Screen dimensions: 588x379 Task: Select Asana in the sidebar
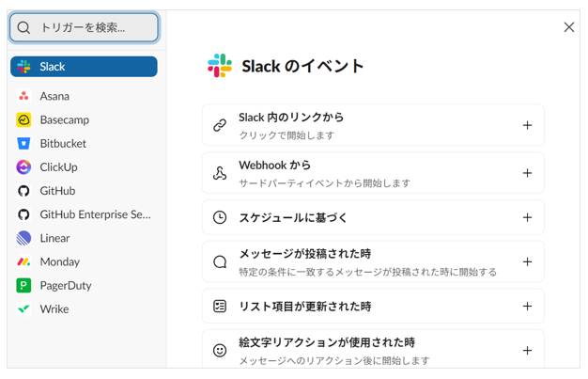click(x=84, y=96)
